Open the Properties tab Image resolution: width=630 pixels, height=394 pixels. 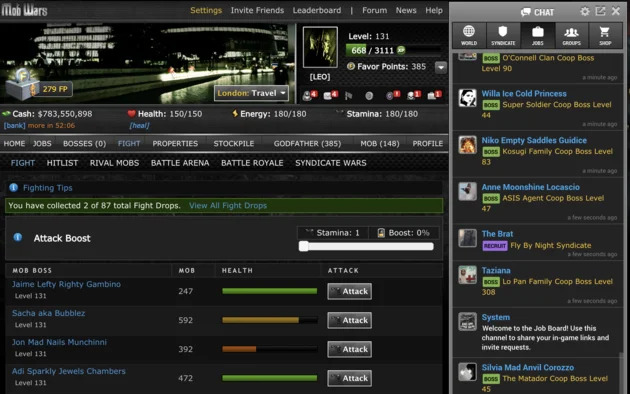click(175, 143)
